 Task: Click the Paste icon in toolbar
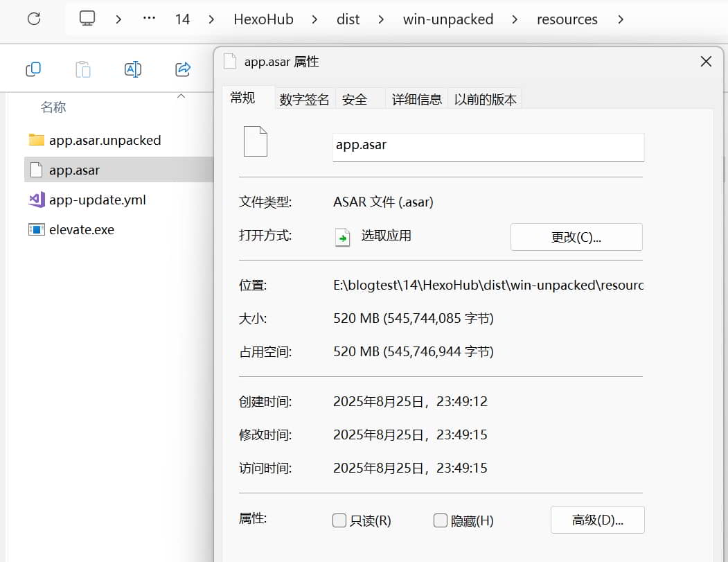pos(82,69)
